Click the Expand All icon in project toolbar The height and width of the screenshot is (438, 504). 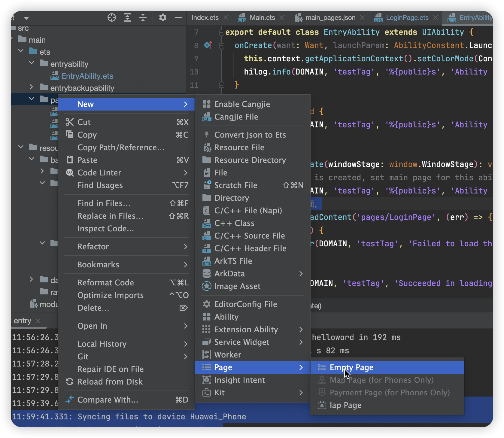[x=127, y=18]
